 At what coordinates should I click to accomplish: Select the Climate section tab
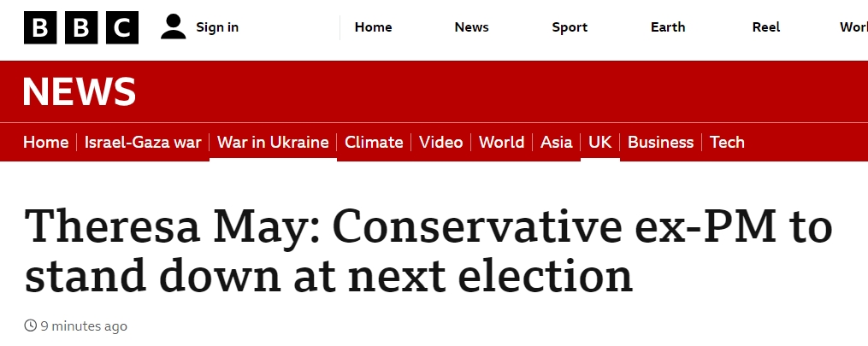point(374,143)
